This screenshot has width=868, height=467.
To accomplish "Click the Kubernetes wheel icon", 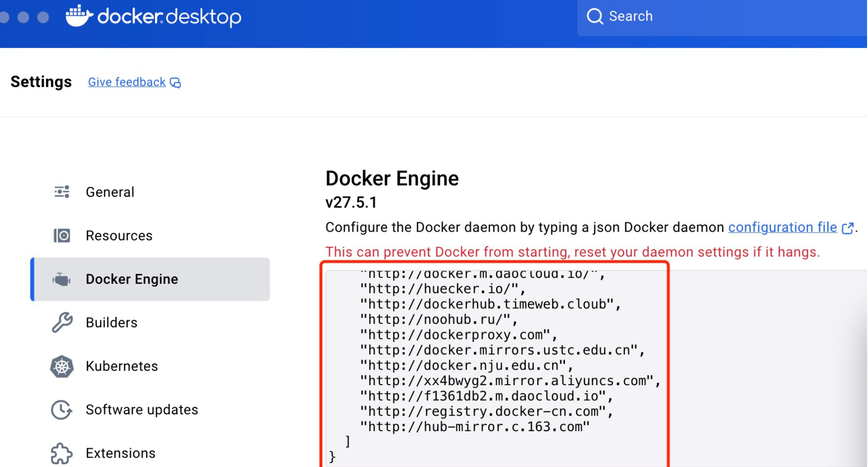I will pos(62,366).
